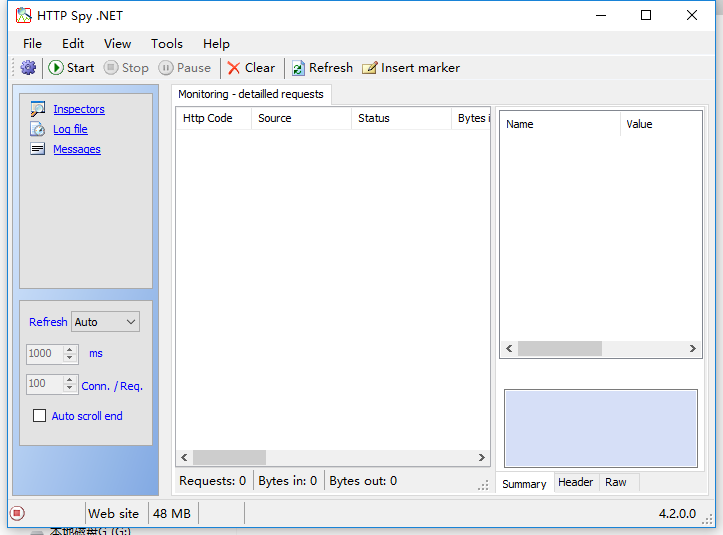Image resolution: width=723 pixels, height=535 pixels.
Task: Click the Log file icon in sidebar
Action: (37, 129)
